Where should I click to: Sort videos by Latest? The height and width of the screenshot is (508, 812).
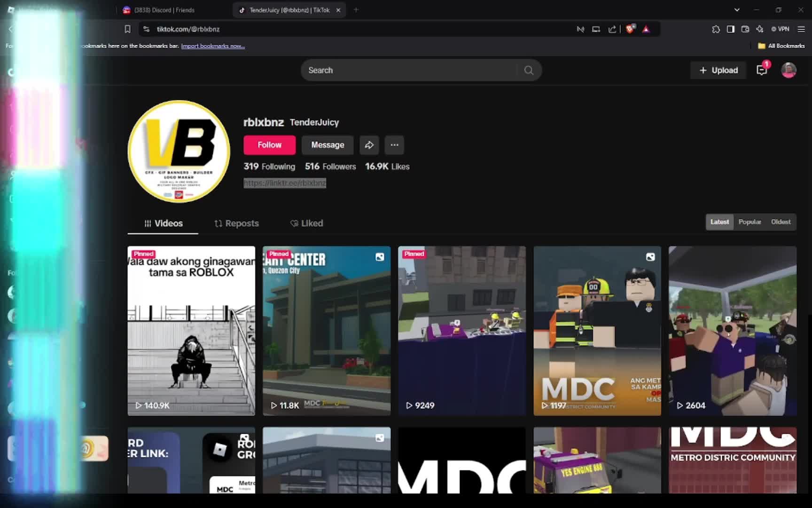point(719,222)
